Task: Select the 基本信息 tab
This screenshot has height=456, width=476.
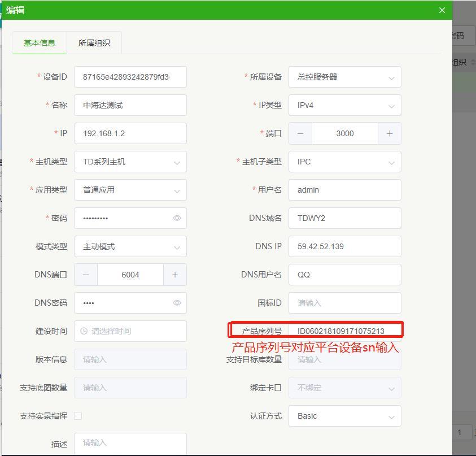Action: pos(40,43)
